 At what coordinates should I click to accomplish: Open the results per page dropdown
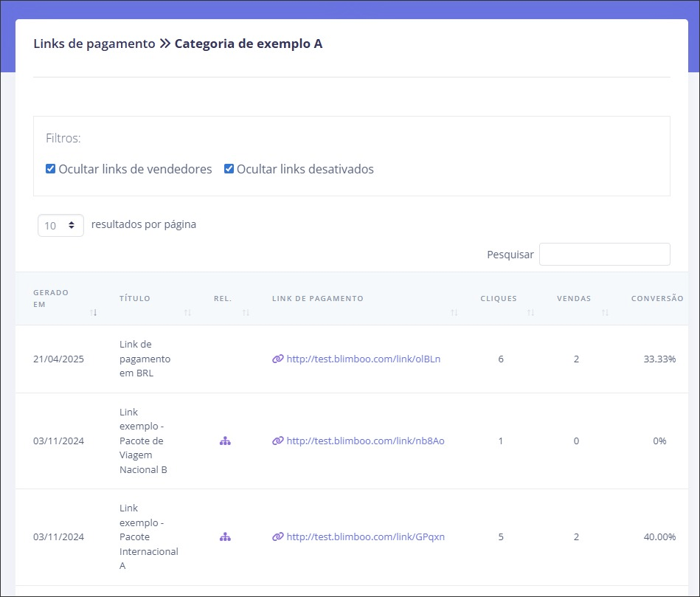point(60,225)
